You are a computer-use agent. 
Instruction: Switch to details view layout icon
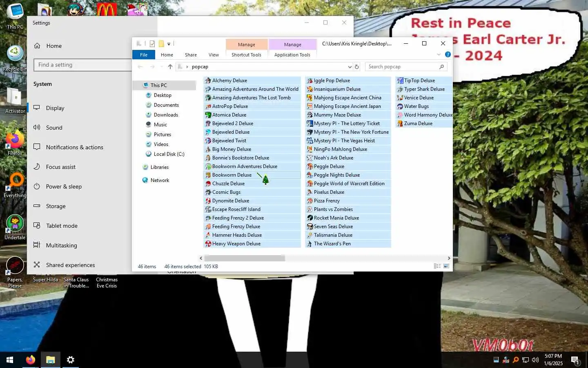tap(437, 266)
